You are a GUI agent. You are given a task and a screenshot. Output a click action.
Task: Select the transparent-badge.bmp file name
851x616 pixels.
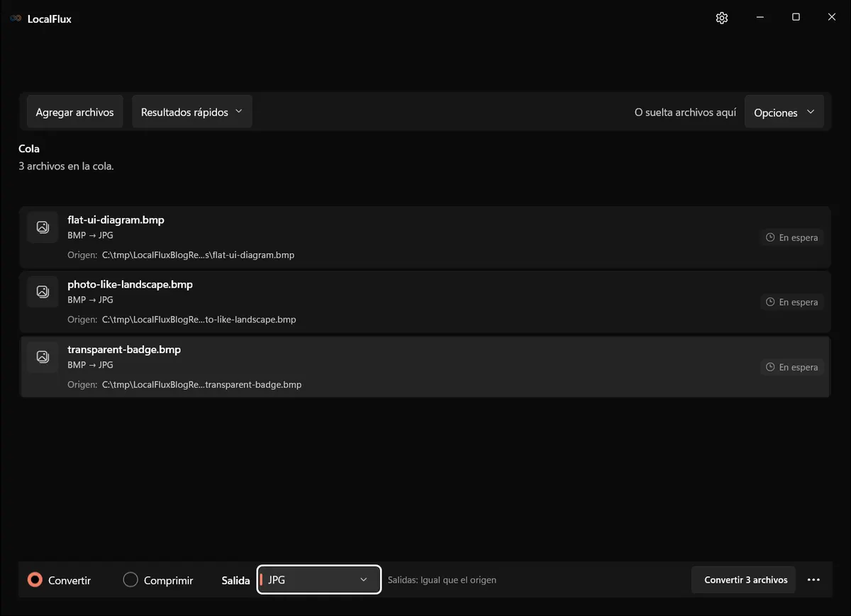click(x=124, y=349)
